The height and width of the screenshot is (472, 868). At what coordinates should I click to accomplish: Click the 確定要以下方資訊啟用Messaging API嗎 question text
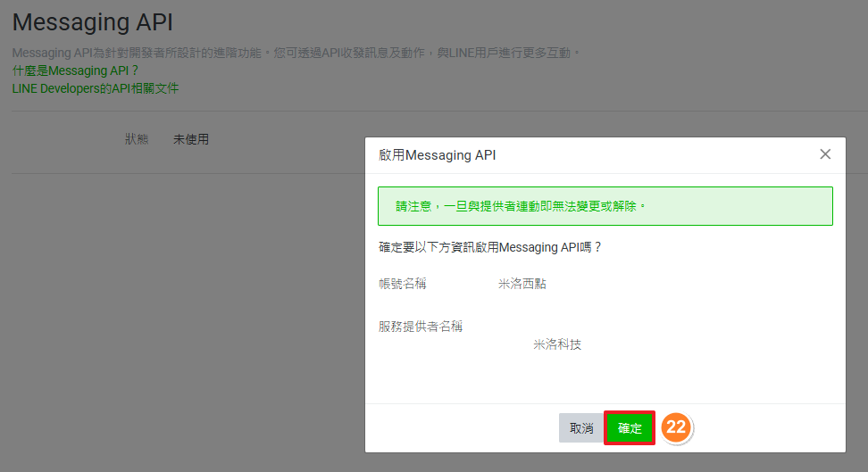[x=490, y=247]
